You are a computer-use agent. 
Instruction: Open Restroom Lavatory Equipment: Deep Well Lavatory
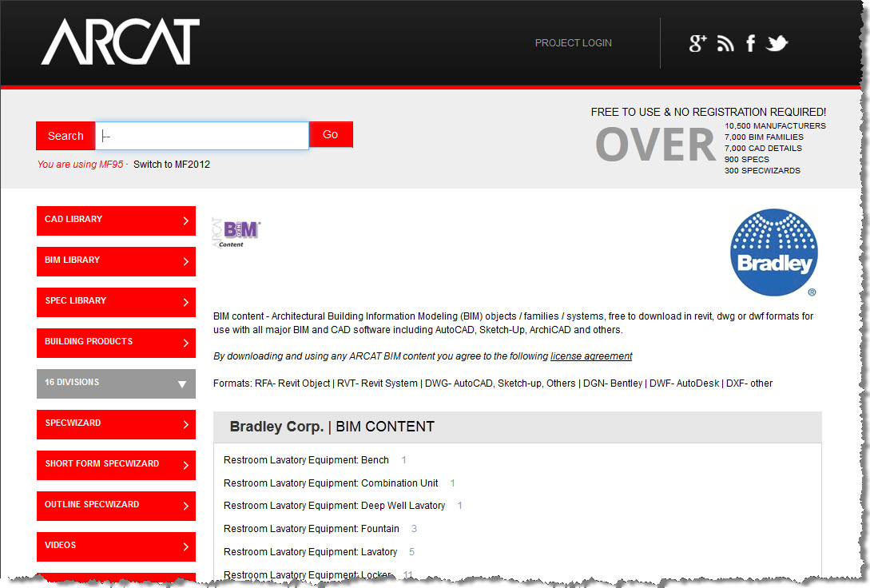[x=334, y=506]
